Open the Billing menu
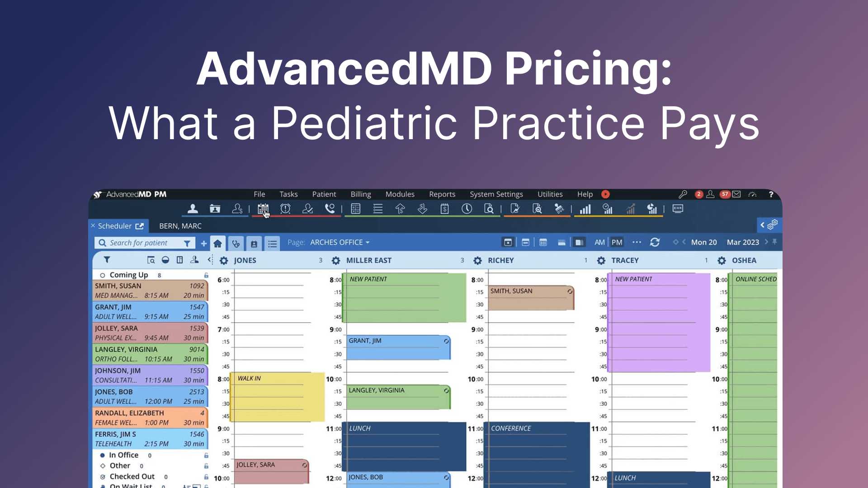 [361, 194]
